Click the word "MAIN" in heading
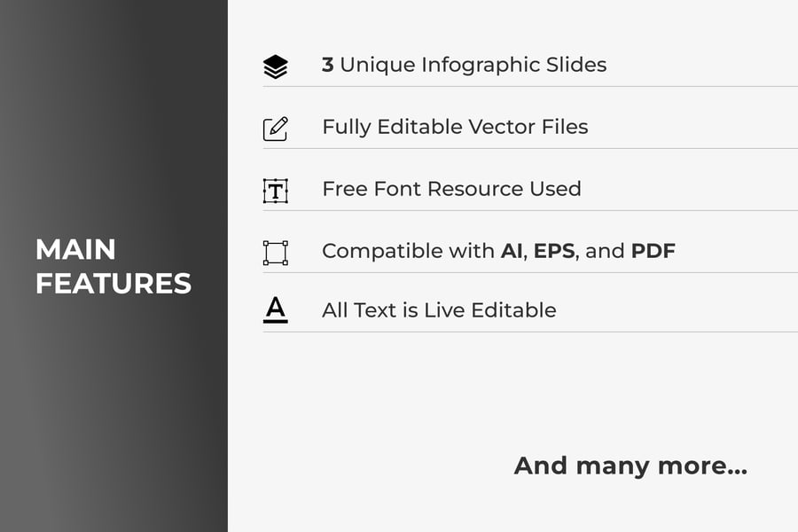Viewport: 798px width, 532px height. pos(76,249)
